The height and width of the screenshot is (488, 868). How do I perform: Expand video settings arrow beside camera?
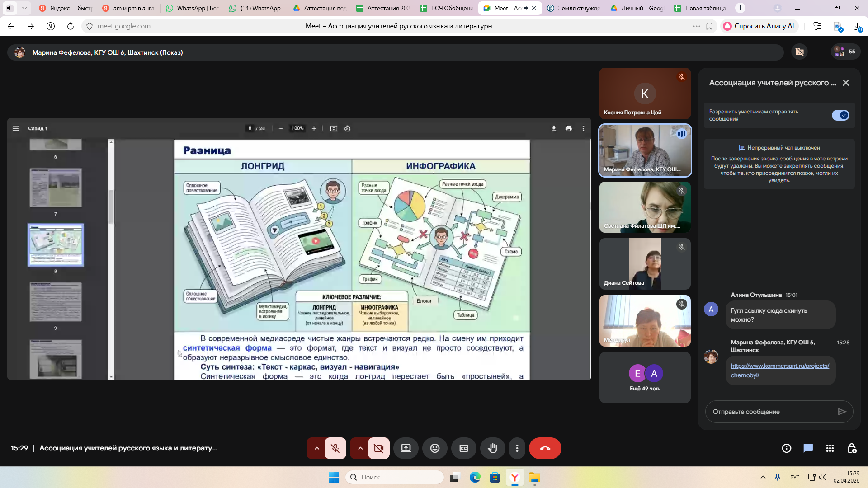pos(360,448)
